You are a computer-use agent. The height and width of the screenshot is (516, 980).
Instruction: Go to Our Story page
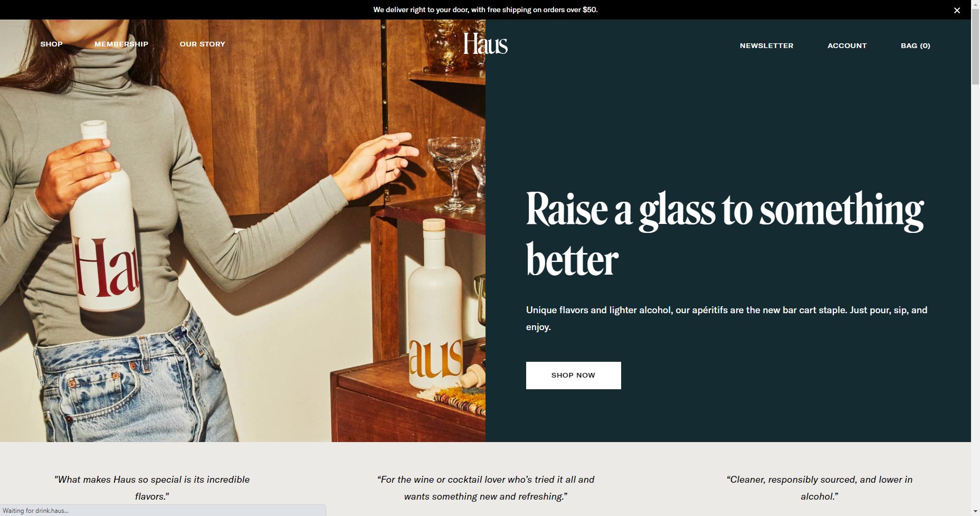pos(203,44)
